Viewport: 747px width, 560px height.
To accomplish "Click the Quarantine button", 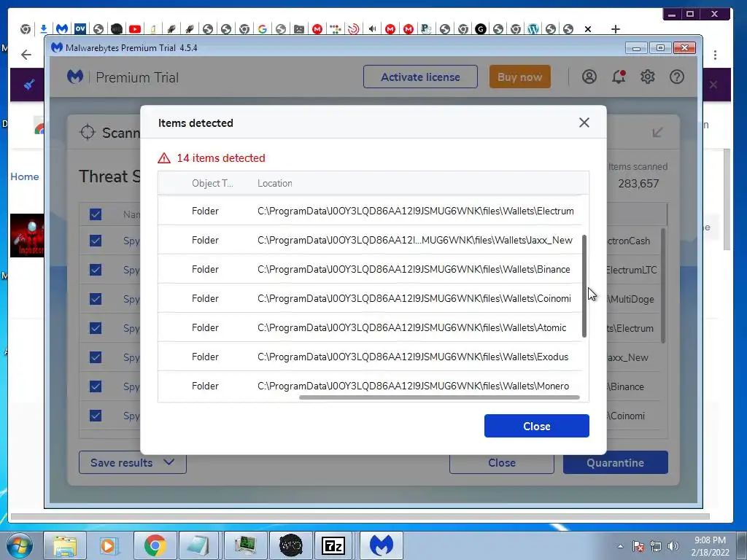I will tap(616, 462).
